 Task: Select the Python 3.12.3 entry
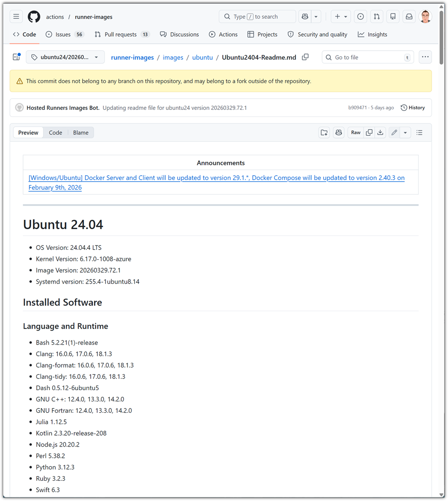click(55, 468)
